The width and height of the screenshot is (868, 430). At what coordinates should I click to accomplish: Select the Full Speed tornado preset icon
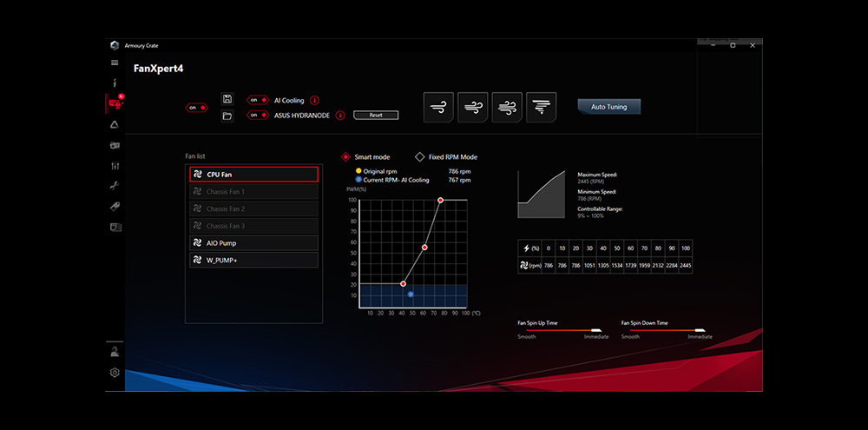coord(542,108)
